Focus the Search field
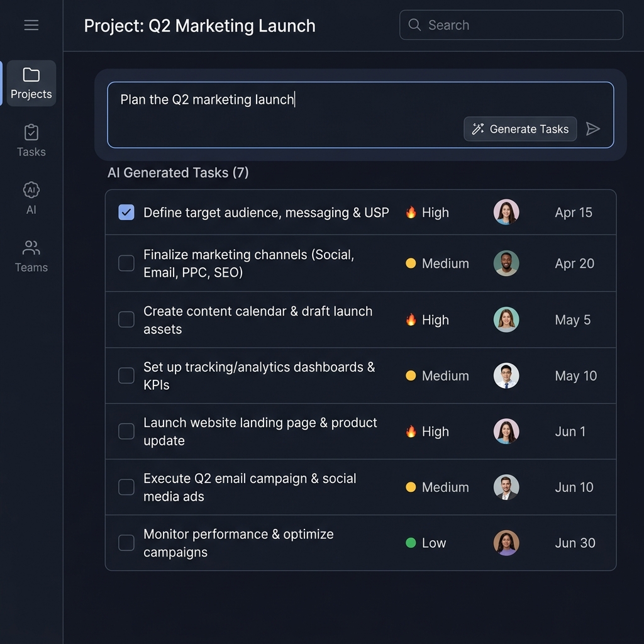 [x=511, y=25]
